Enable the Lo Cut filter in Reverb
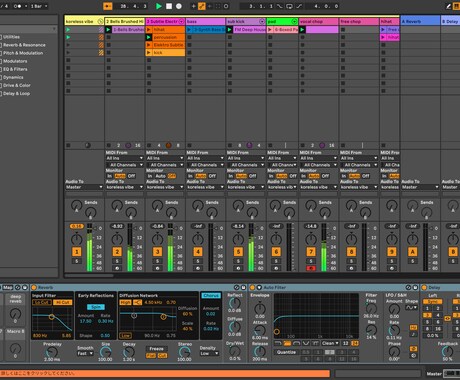Viewport: 460px width, 380px height. click(x=42, y=302)
